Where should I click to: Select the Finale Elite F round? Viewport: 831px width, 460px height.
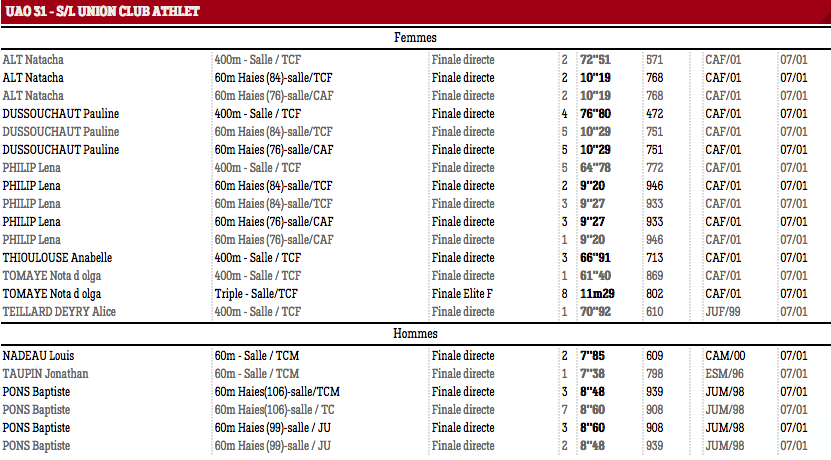pos(462,294)
